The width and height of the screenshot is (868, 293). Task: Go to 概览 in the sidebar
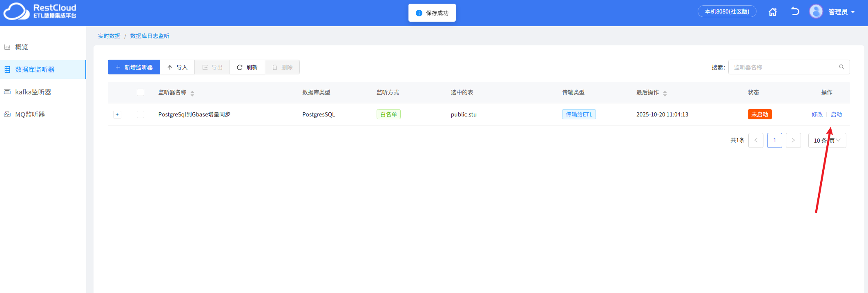point(21,47)
